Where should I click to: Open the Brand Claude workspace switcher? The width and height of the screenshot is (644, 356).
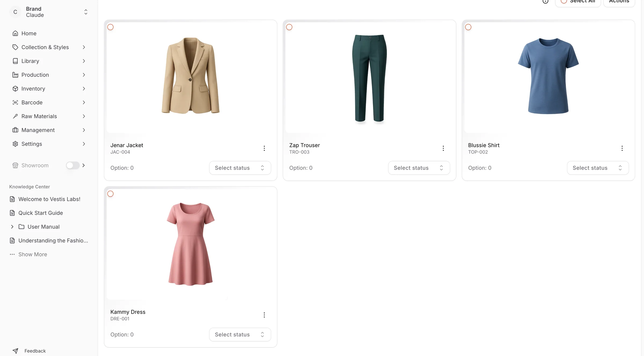[49, 12]
